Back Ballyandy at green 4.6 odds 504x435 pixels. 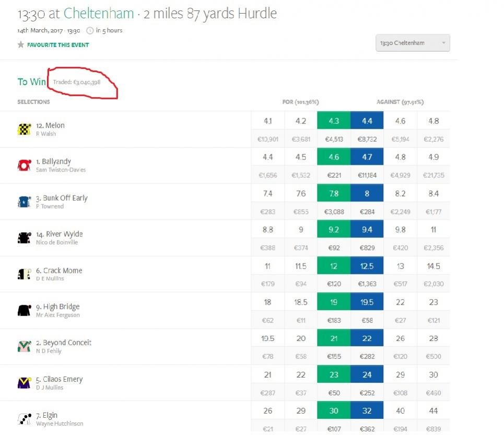coord(334,157)
